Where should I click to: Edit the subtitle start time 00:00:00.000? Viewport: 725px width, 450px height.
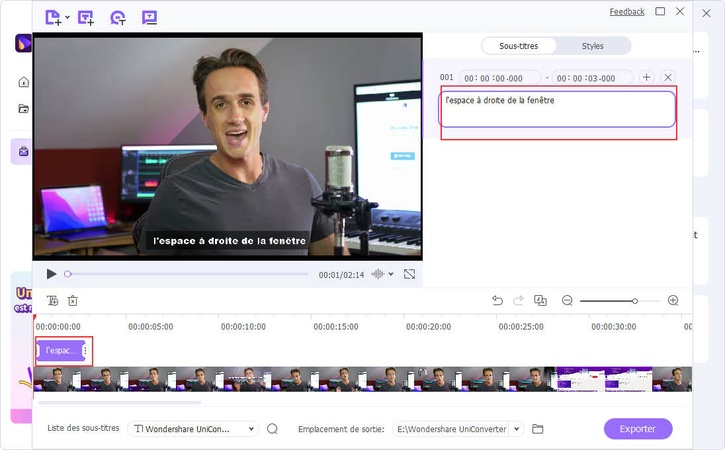(499, 78)
